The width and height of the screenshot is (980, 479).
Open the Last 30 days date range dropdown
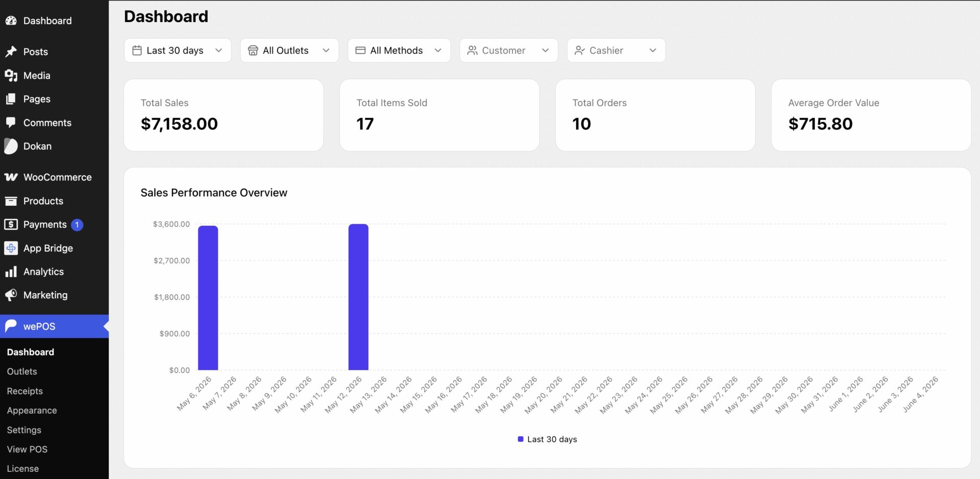pyautogui.click(x=178, y=51)
